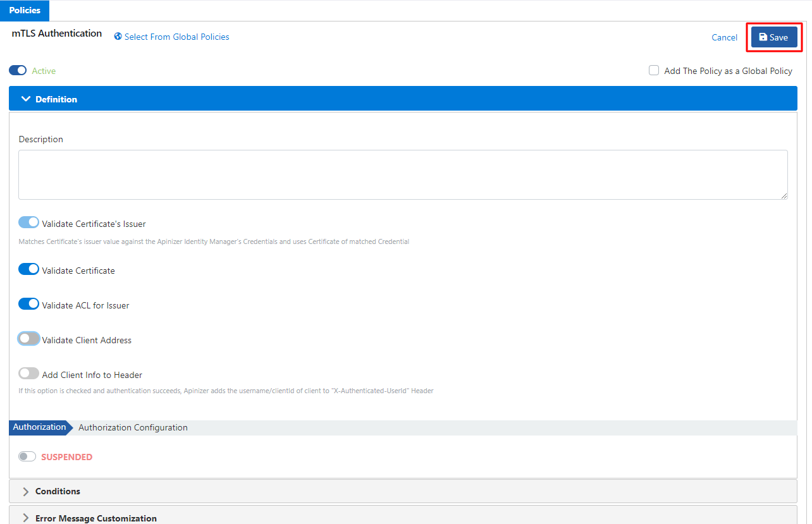
Task: Collapse the Definition section chevron
Action: 26,99
